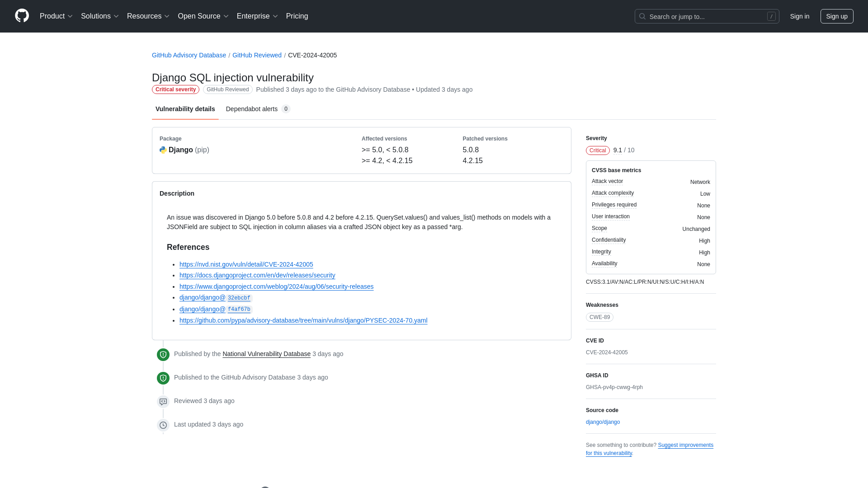The height and width of the screenshot is (488, 868).
Task: Click affected version range >= 5.0, < 5.0.8
Action: pyautogui.click(x=385, y=150)
